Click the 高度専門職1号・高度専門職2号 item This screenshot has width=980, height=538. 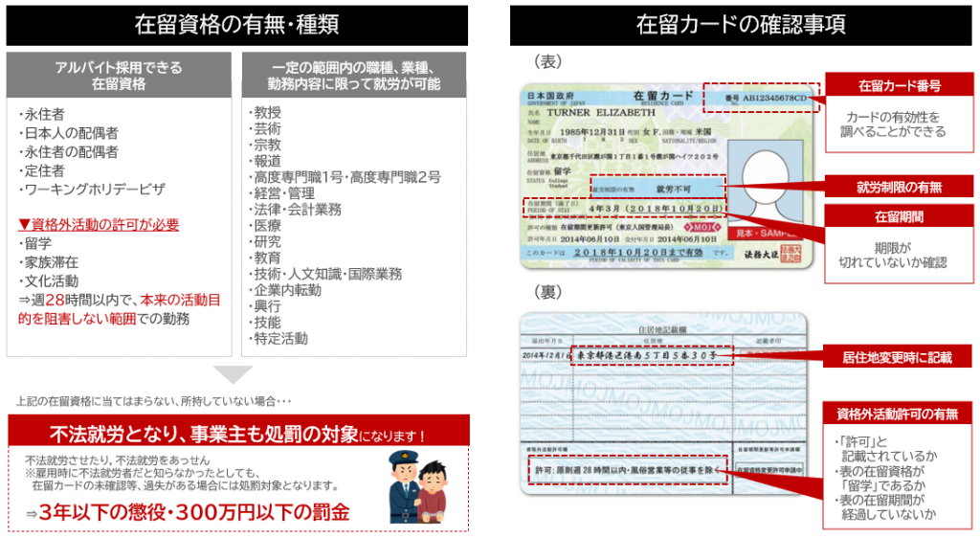[x=345, y=177]
